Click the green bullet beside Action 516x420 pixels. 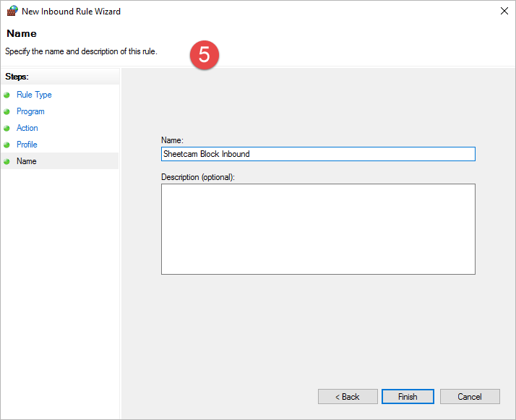coord(7,128)
